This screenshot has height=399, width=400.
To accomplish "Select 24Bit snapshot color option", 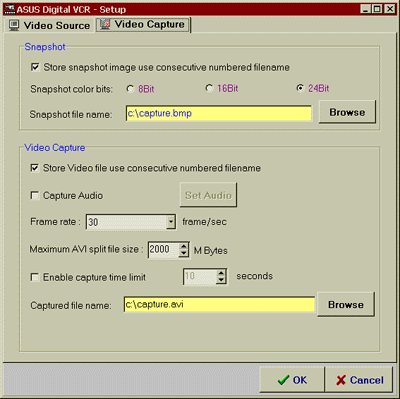I will coord(300,88).
